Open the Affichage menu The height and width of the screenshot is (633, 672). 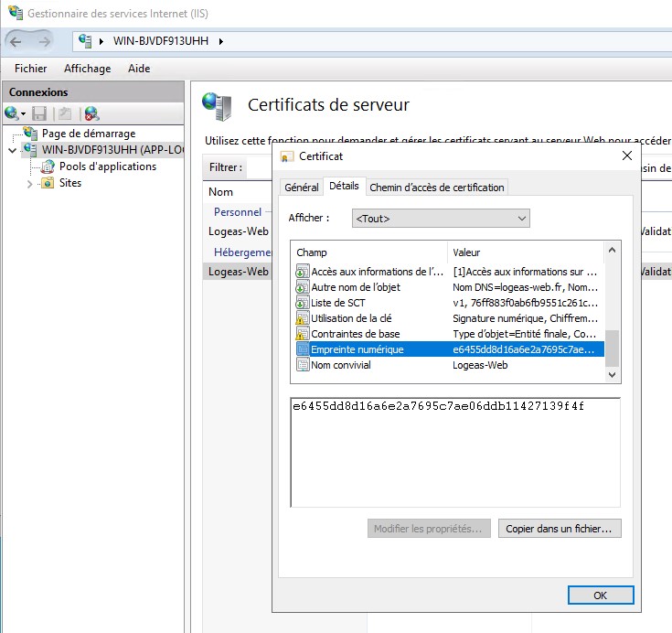[x=87, y=69]
